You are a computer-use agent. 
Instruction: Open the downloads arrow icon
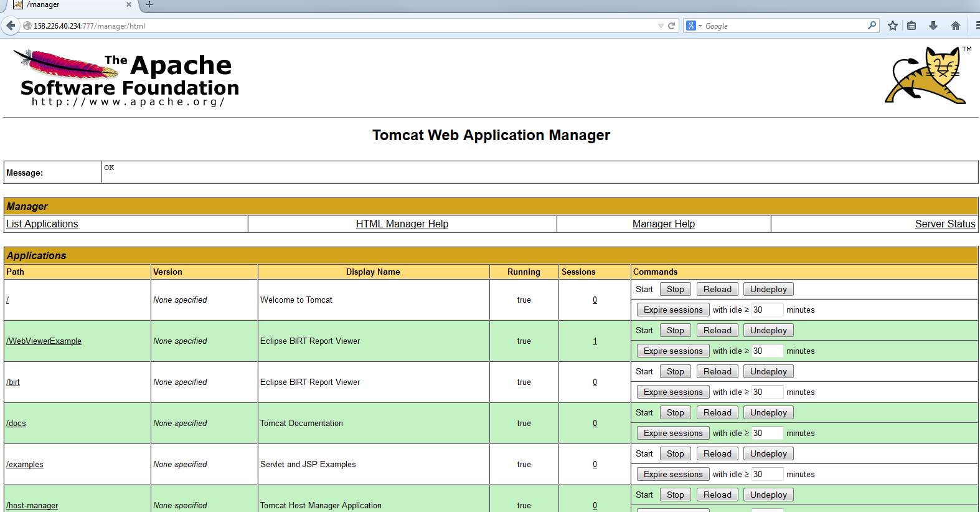[x=933, y=26]
